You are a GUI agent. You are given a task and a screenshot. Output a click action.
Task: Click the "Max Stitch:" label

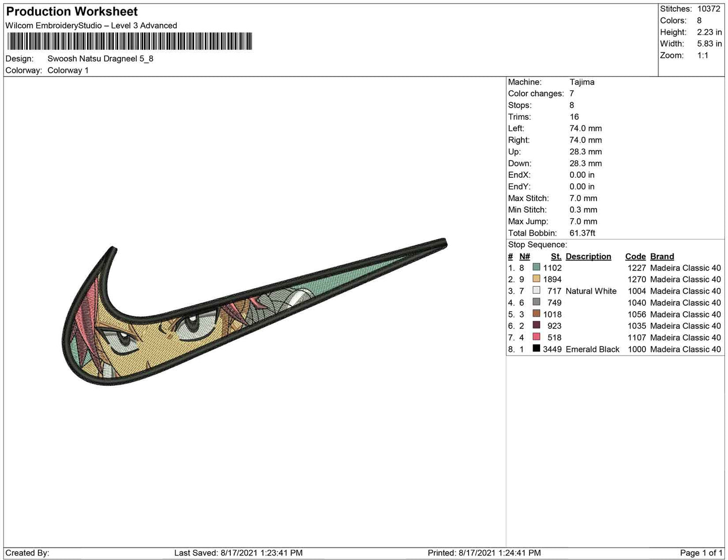point(528,198)
